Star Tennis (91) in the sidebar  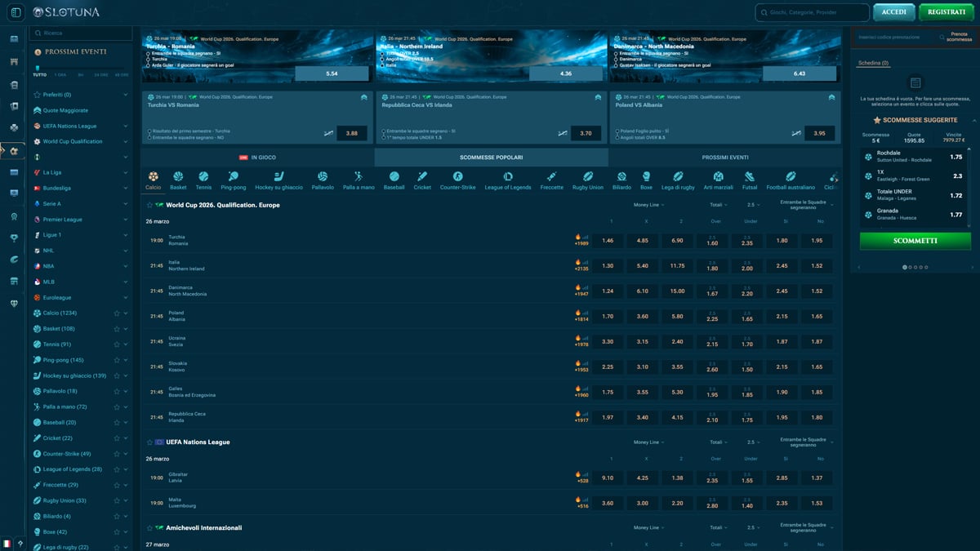[x=117, y=344]
